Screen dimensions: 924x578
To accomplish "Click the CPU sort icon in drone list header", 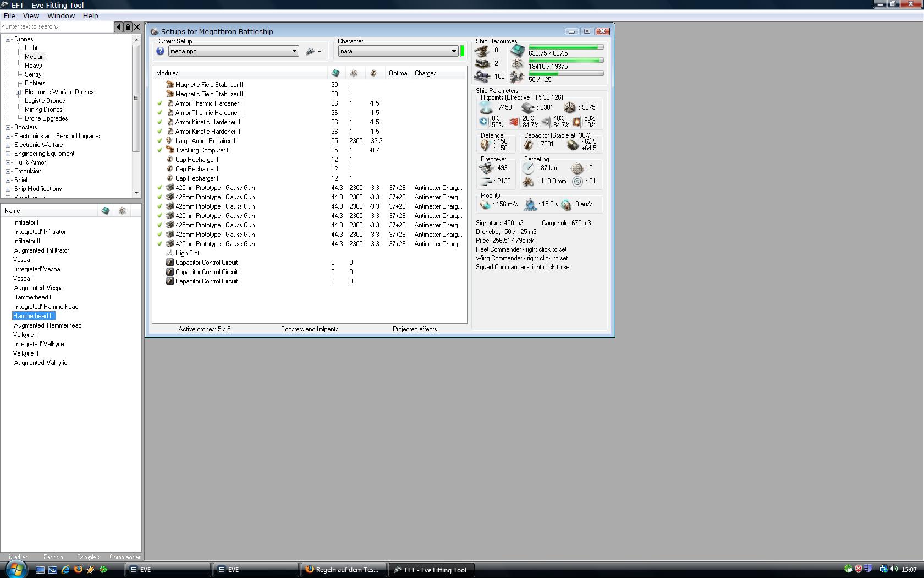I will coord(106,211).
